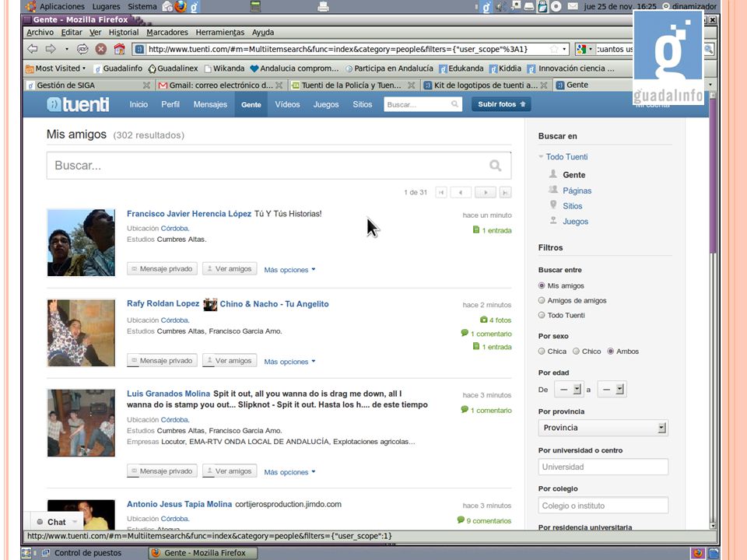Open the Mensajes section in Tuenti navigation
Image resolution: width=747 pixels, height=560 pixels.
point(210,104)
